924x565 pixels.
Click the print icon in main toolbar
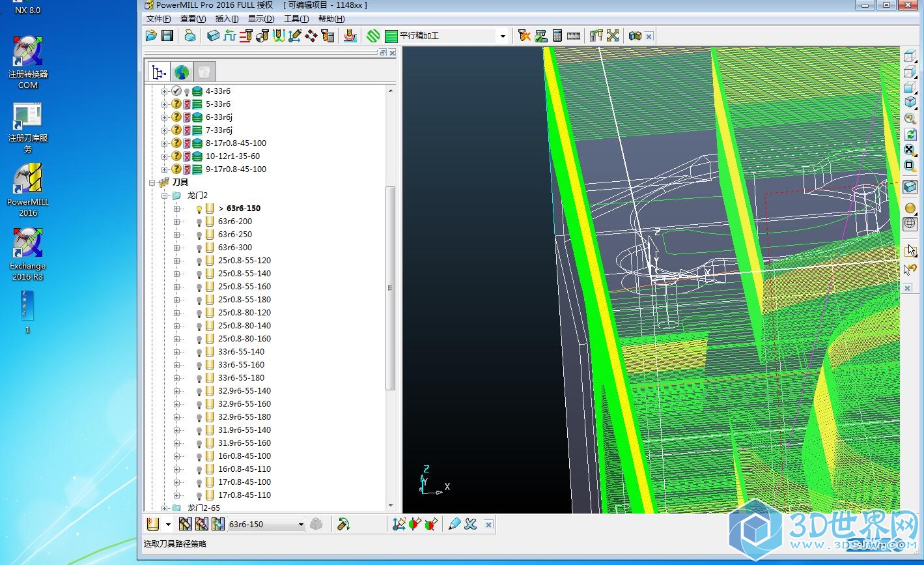(x=189, y=36)
